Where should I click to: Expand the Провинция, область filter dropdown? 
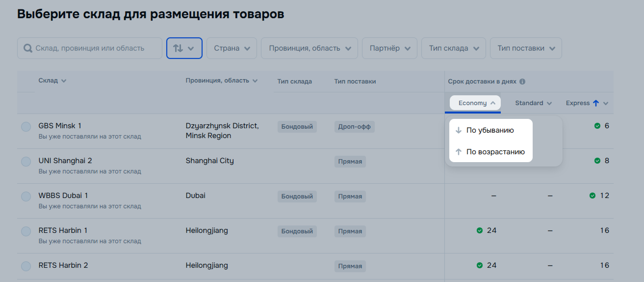coord(309,48)
